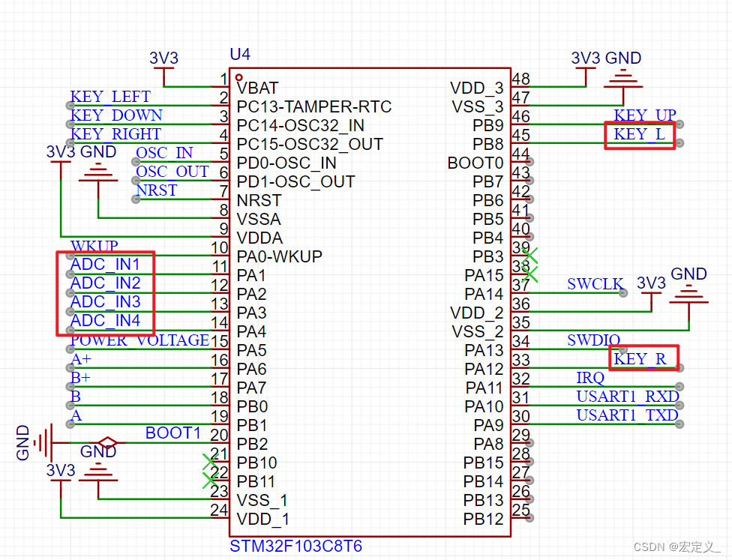Select the ADC_IN3 net label
Image resolution: width=732 pixels, height=560 pixels.
pyautogui.click(x=105, y=302)
